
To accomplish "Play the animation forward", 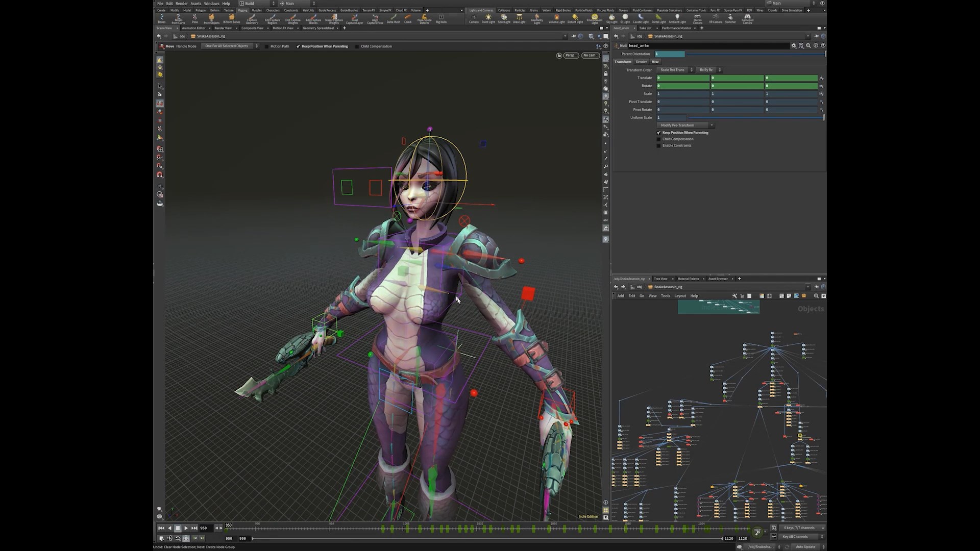I will click(x=186, y=528).
